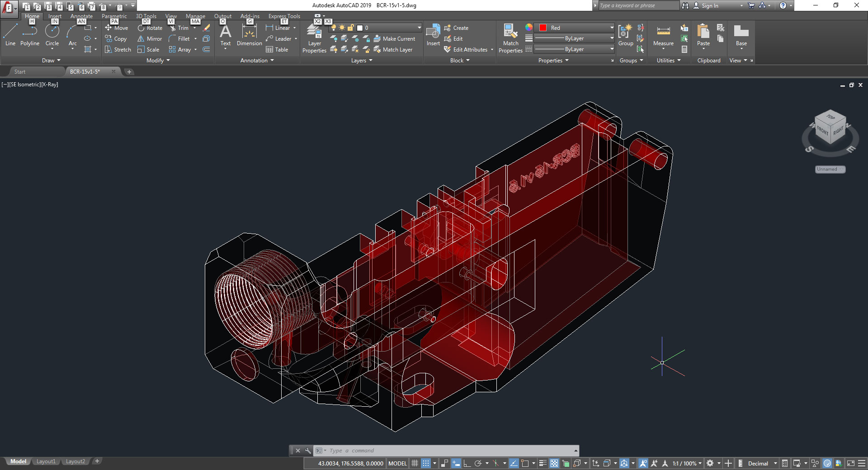This screenshot has width=868, height=470.
Task: Switch to the Annotate ribbon tab
Action: [x=81, y=16]
